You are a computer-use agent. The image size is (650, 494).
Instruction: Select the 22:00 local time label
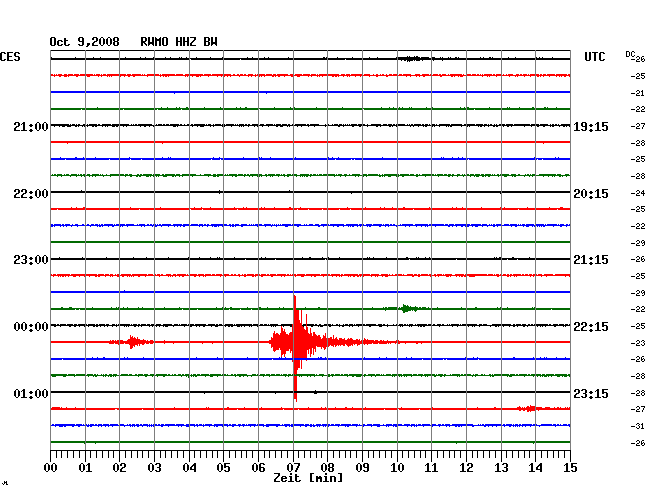click(31, 194)
